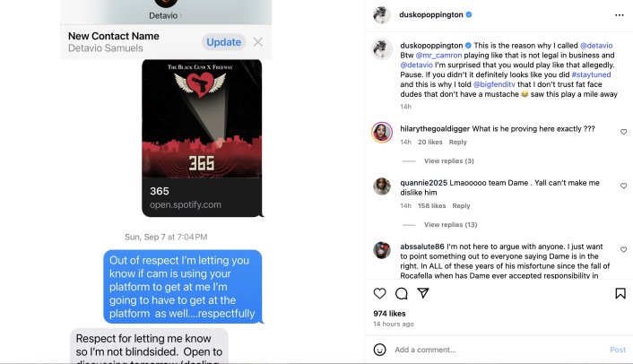Open the three-dot more options menu
The image size is (633, 364).
pos(620,15)
